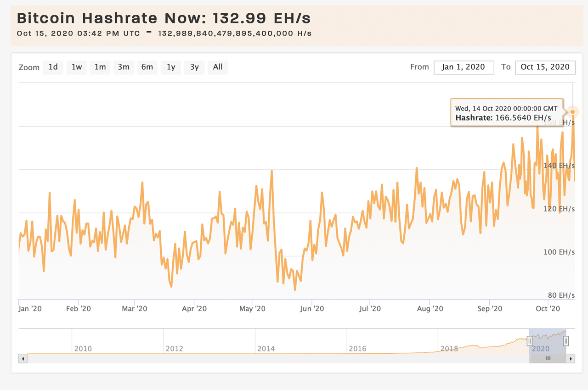Viewport: 588px width, 390px height.
Task: Click the 100 EH/s axis label
Action: 559,252
